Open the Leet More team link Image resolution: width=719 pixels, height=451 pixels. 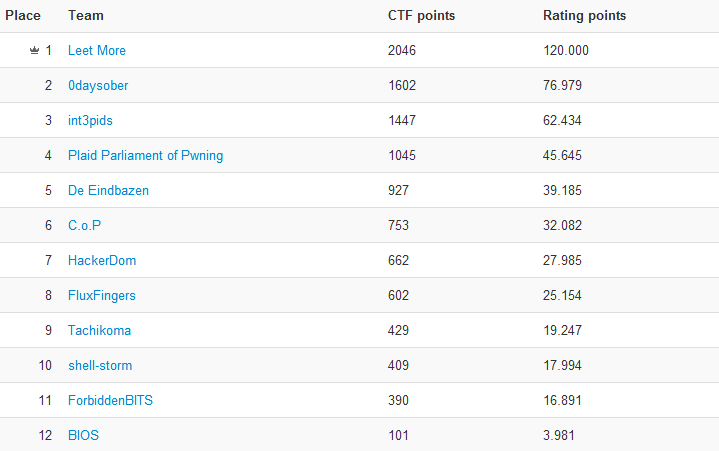tap(97, 50)
